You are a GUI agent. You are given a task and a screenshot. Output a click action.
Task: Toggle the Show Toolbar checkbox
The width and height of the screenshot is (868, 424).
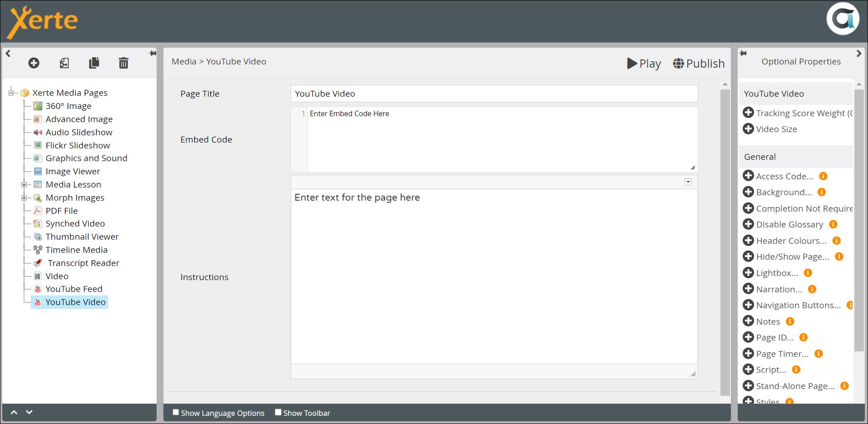pyautogui.click(x=278, y=412)
